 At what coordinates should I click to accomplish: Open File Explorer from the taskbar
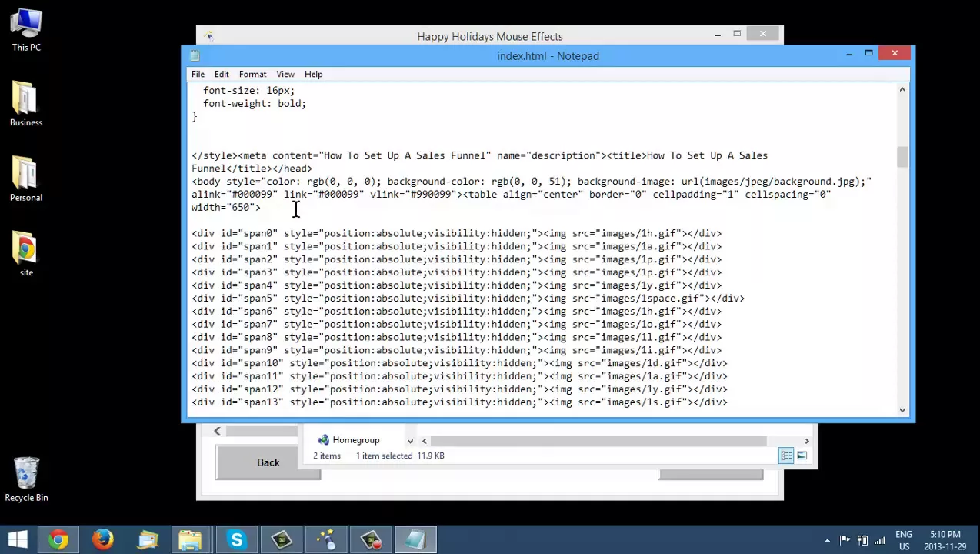pyautogui.click(x=191, y=539)
